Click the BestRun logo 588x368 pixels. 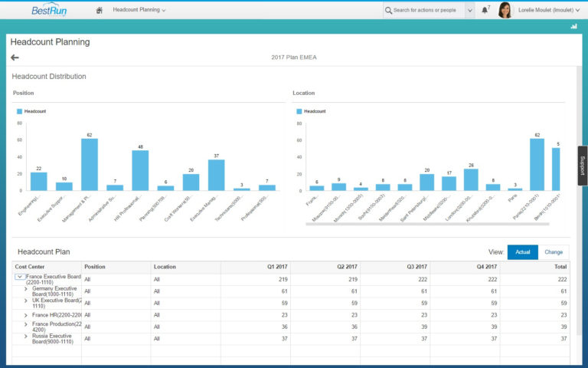click(51, 10)
